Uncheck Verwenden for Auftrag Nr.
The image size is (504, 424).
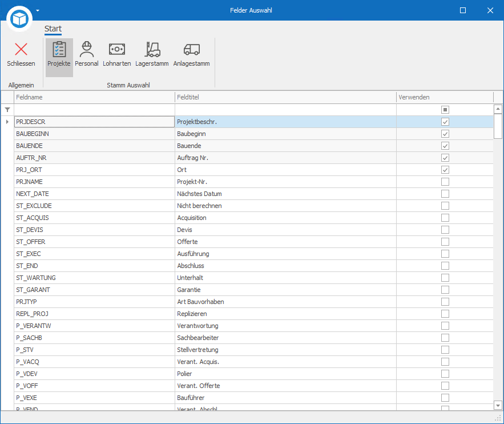[445, 158]
